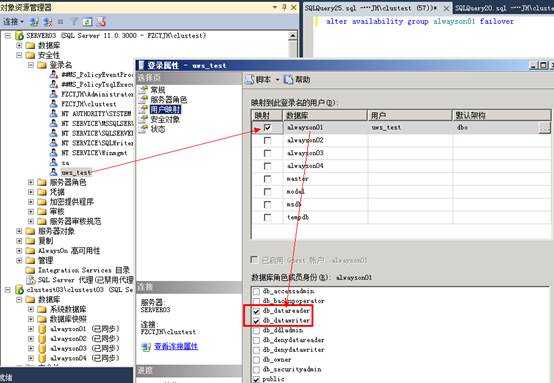The height and width of the screenshot is (383, 554).
Task: Close the SQLQuery25.sql tab
Action: coord(446,8)
